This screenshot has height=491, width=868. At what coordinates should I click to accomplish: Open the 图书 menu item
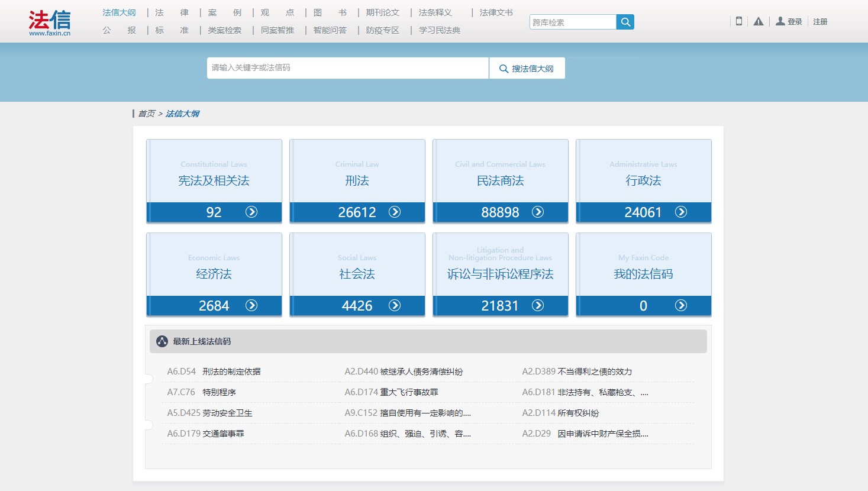pyautogui.click(x=330, y=12)
